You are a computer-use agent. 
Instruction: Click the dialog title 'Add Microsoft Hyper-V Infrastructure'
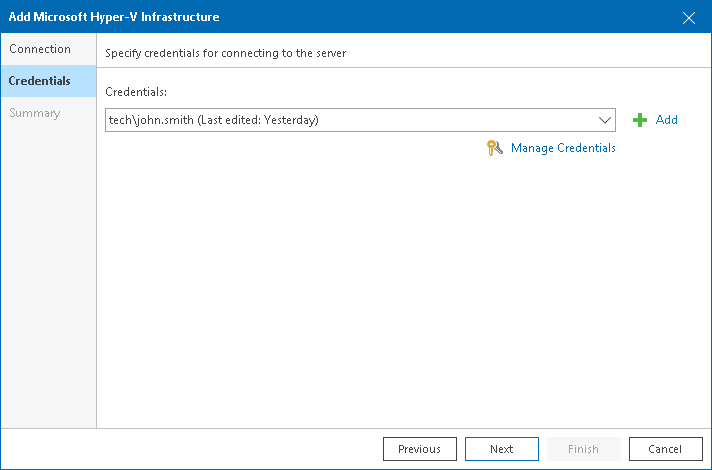[114, 17]
